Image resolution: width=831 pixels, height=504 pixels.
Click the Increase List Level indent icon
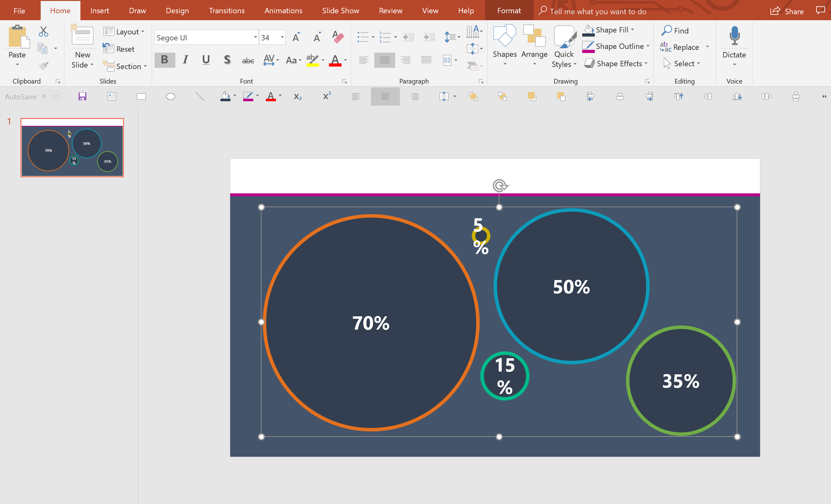[x=430, y=37]
